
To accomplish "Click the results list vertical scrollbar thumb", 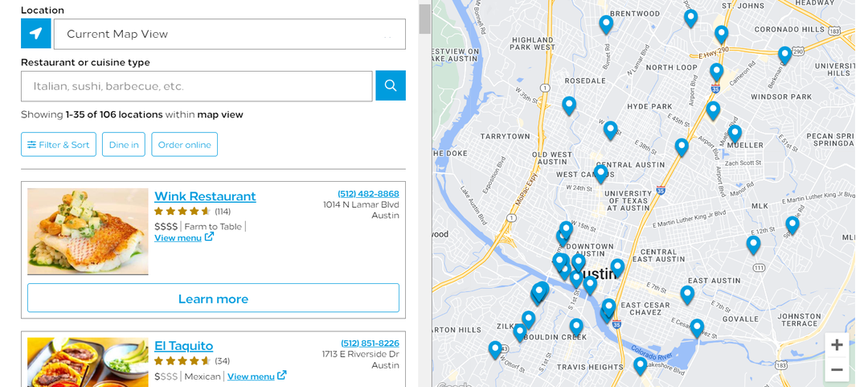I will tap(424, 19).
